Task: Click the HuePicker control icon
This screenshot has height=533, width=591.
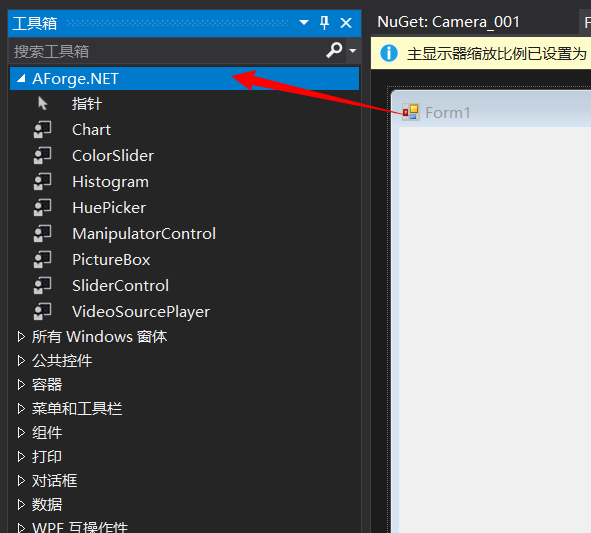Action: [x=43, y=208]
